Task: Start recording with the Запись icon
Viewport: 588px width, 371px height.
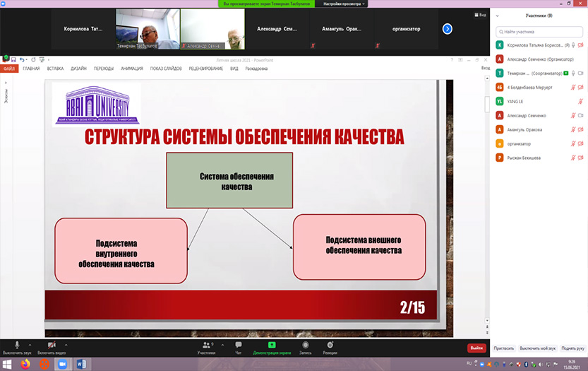Action: click(x=305, y=344)
